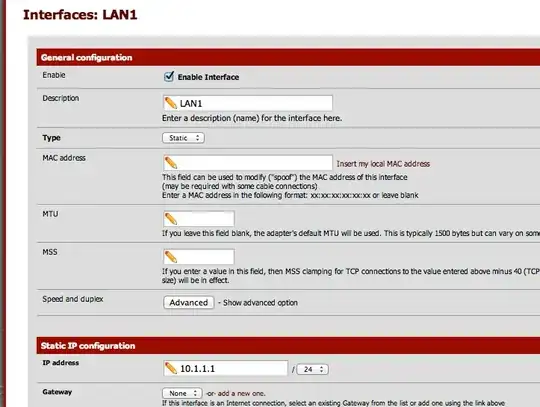
Task: Click the MAC address row label
Action: click(64, 158)
